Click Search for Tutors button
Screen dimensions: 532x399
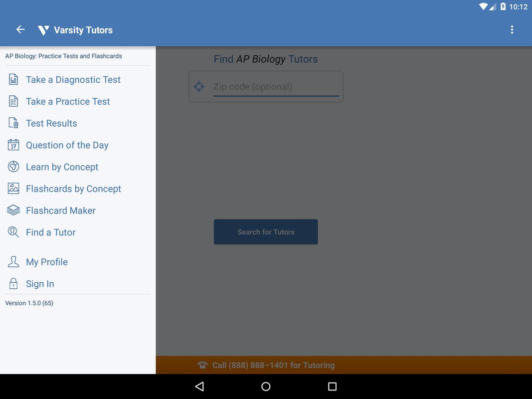pos(266,232)
